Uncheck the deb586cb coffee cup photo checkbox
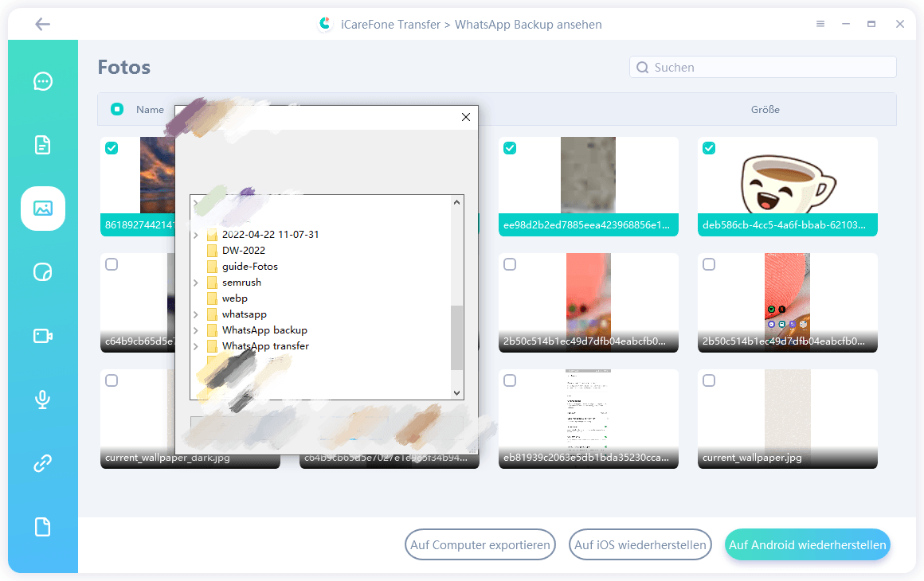This screenshot has height=581, width=924. pos(709,148)
